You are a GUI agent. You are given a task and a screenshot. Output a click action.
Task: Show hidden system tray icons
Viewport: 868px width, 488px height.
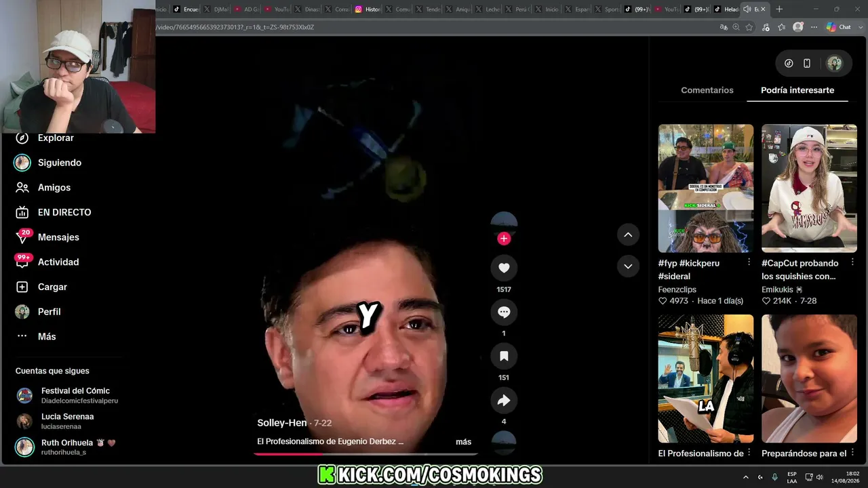pyautogui.click(x=746, y=477)
